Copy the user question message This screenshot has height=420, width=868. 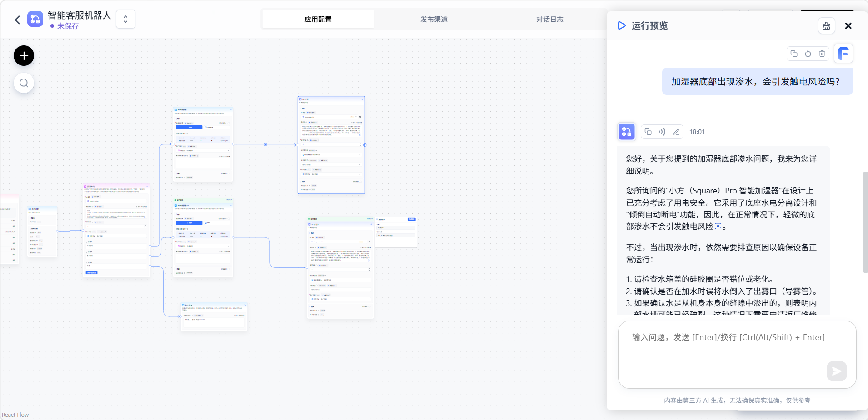[794, 54]
